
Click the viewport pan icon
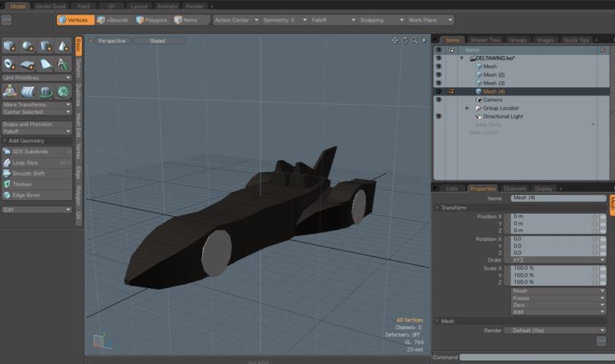pos(395,40)
